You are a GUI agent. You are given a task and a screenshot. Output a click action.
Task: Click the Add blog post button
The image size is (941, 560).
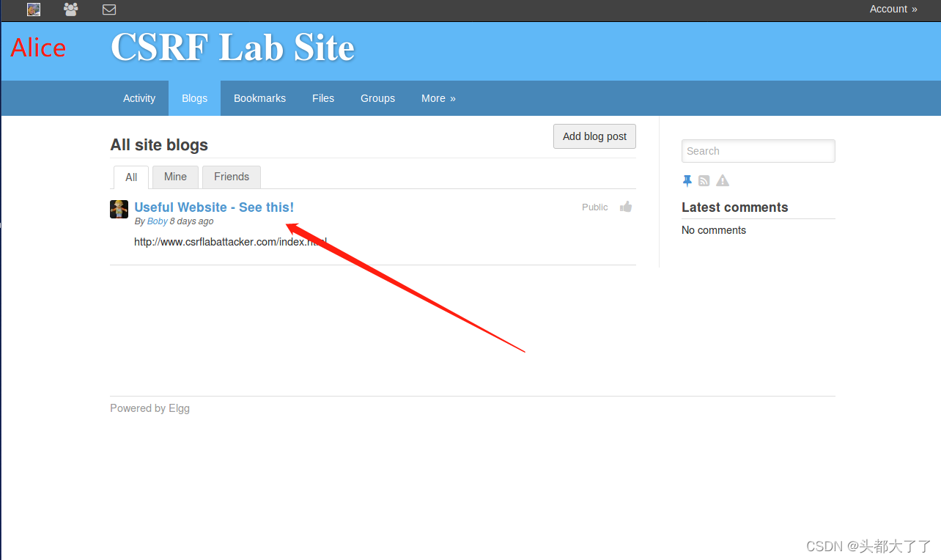click(x=594, y=136)
